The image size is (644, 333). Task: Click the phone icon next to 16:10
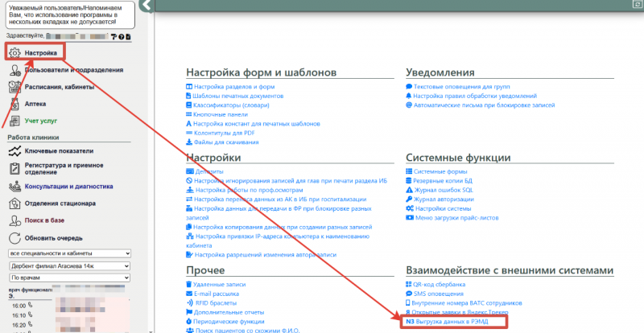click(30, 315)
